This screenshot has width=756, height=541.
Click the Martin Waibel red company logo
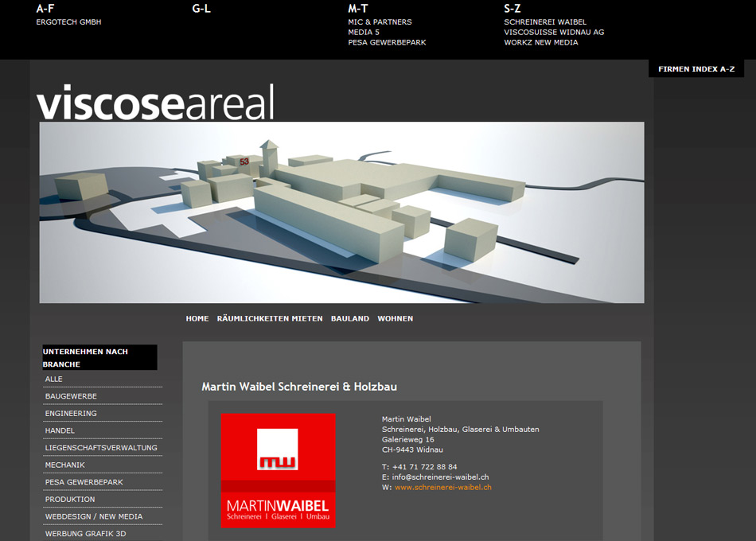click(279, 471)
